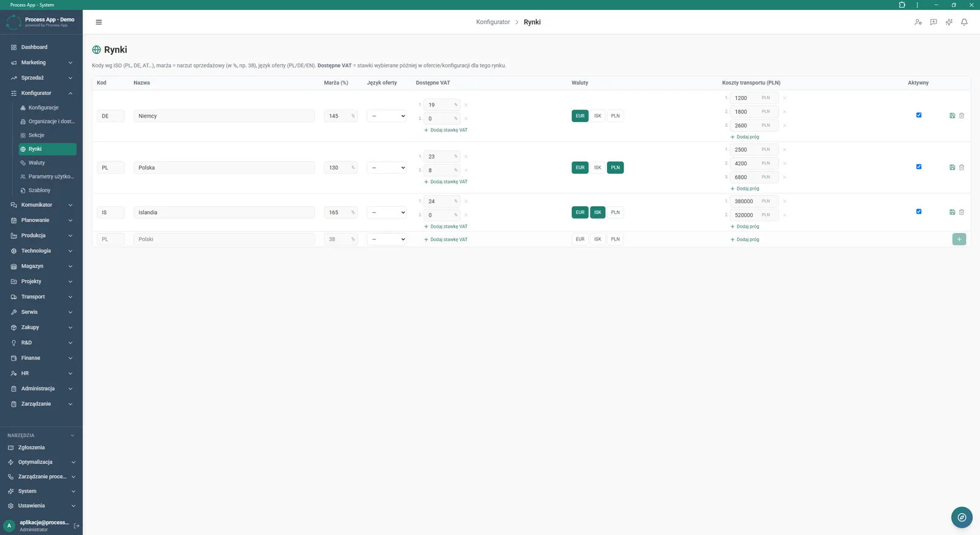Open the Sekcje submenu item

47,135
